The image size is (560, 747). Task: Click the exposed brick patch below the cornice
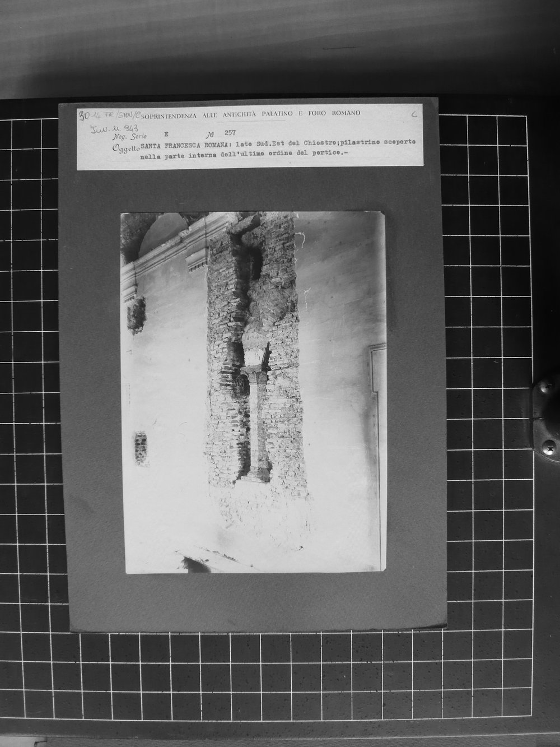136,315
